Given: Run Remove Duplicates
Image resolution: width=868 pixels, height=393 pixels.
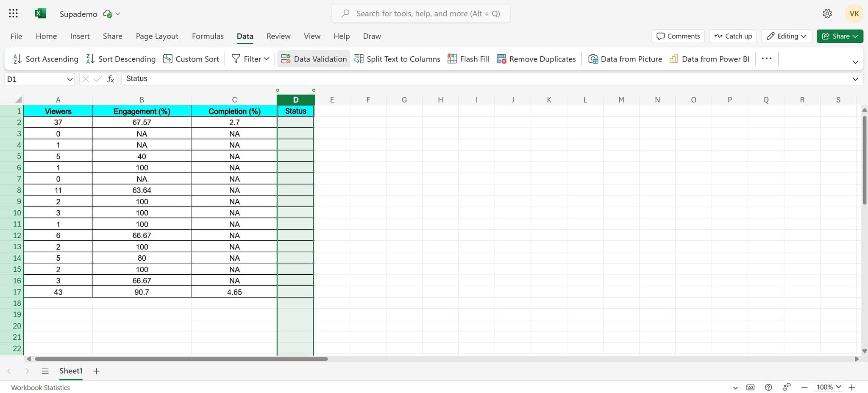Looking at the screenshot, I should tap(535, 59).
